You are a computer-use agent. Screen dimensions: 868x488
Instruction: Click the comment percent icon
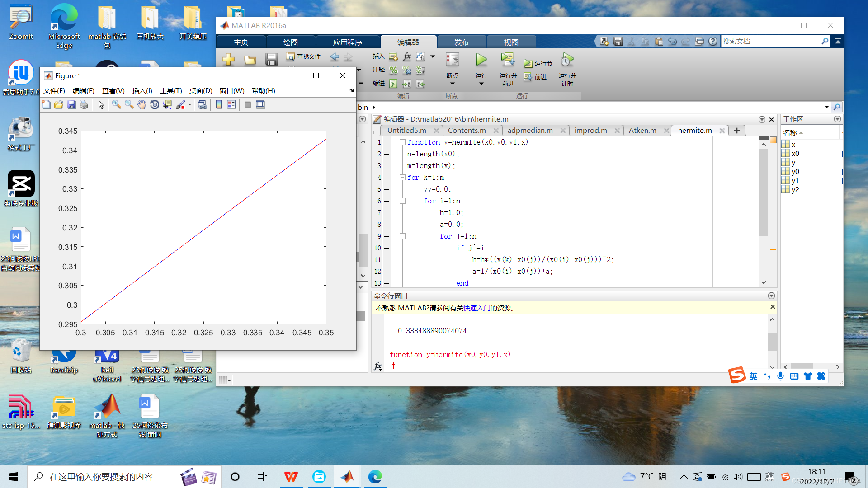coord(393,70)
